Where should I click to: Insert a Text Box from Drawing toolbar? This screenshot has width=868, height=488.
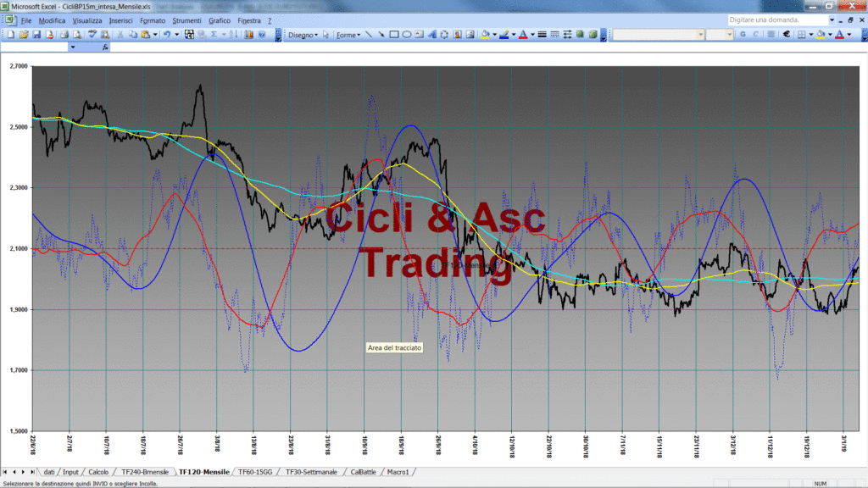click(419, 34)
